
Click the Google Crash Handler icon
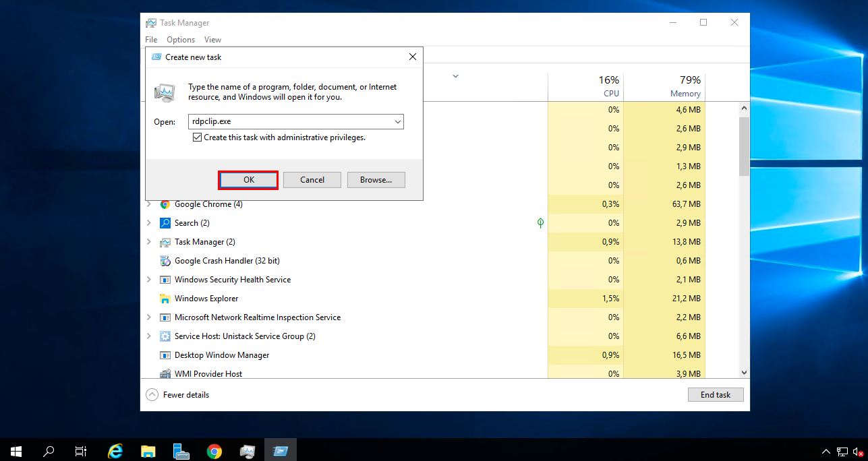pos(165,261)
